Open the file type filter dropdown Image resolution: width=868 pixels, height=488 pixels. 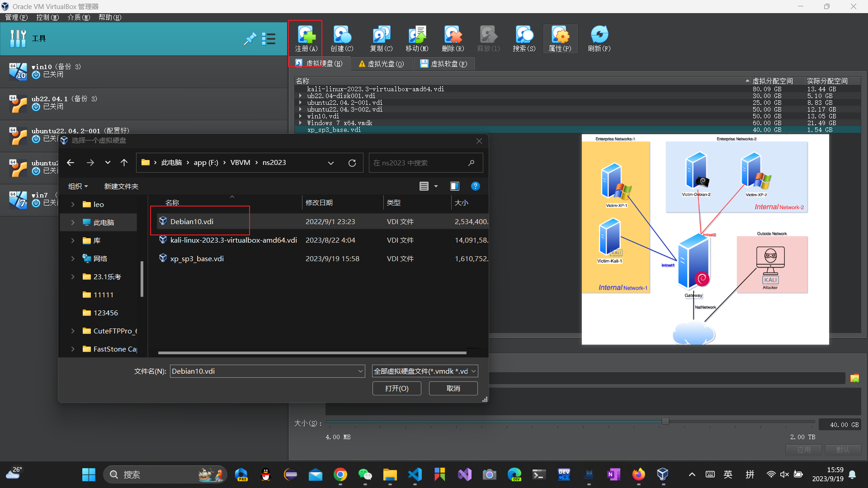pyautogui.click(x=425, y=371)
